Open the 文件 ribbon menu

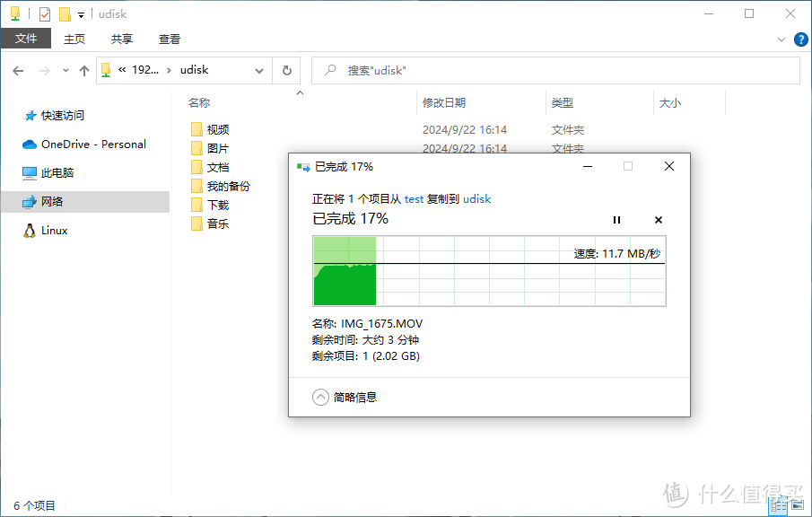pyautogui.click(x=26, y=39)
